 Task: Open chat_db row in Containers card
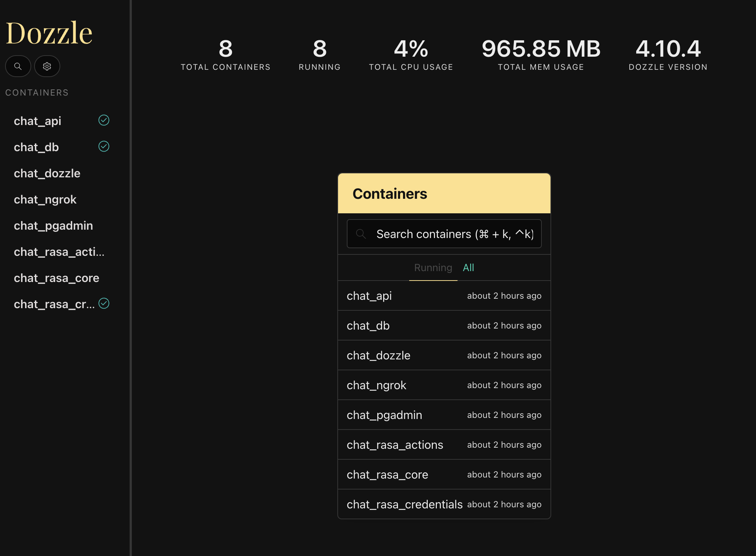[x=444, y=326]
